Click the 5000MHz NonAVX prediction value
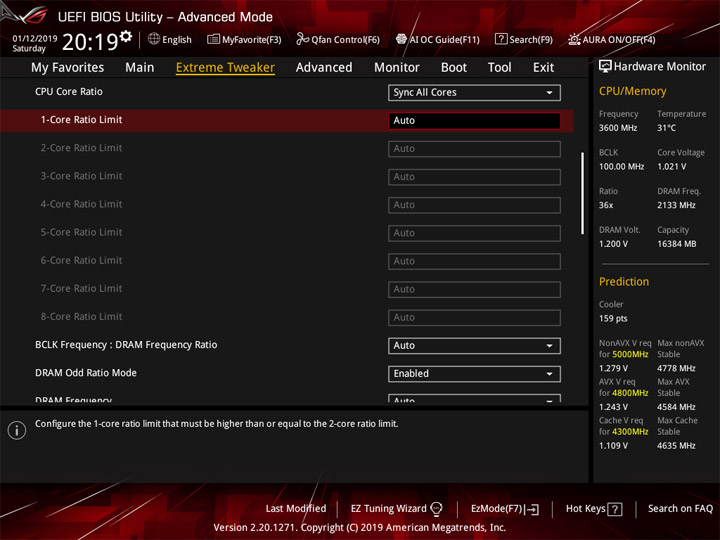The width and height of the screenshot is (720, 540). coord(630,354)
